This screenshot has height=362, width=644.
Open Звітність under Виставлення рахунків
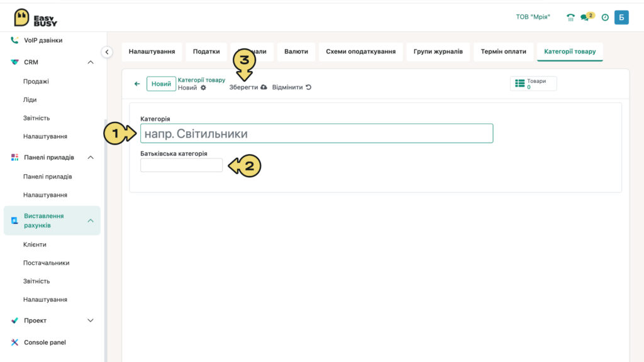click(36, 281)
